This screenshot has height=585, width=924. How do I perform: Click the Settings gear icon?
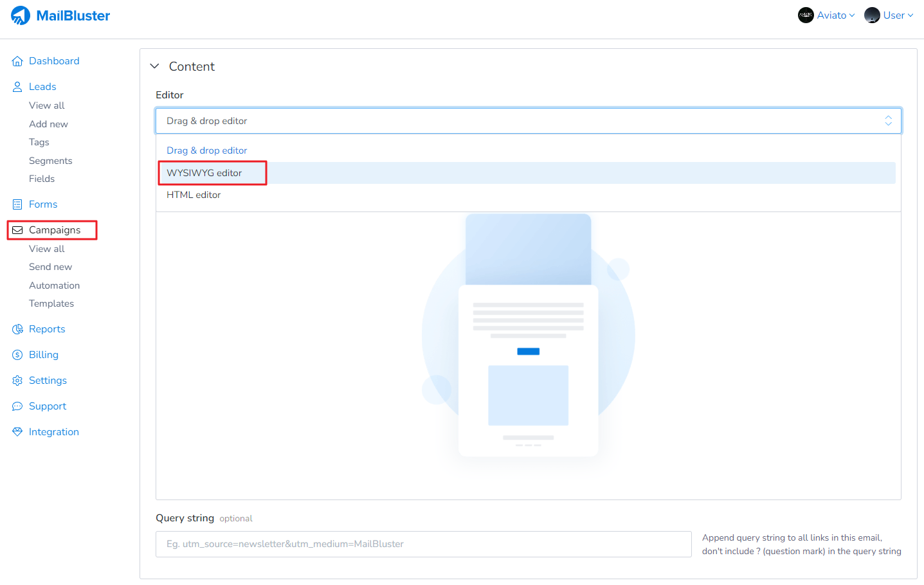coord(17,381)
